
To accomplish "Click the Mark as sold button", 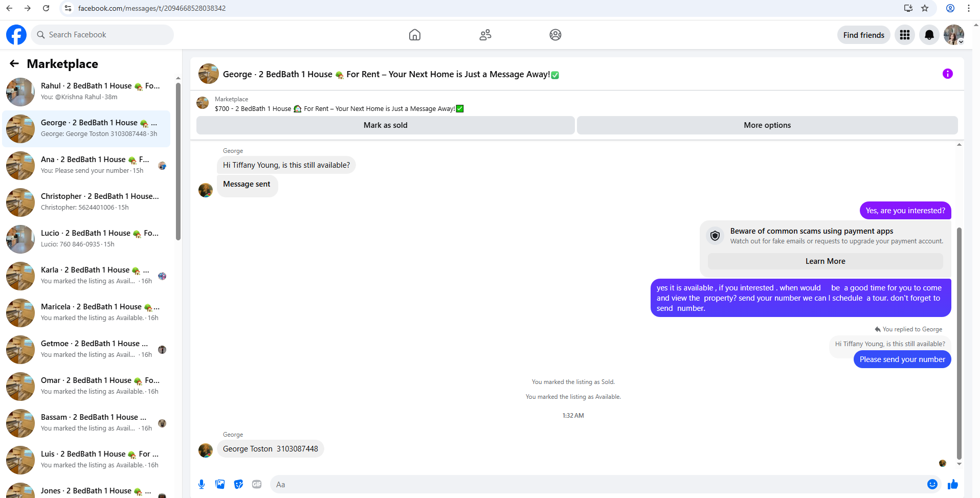I will pyautogui.click(x=386, y=125).
